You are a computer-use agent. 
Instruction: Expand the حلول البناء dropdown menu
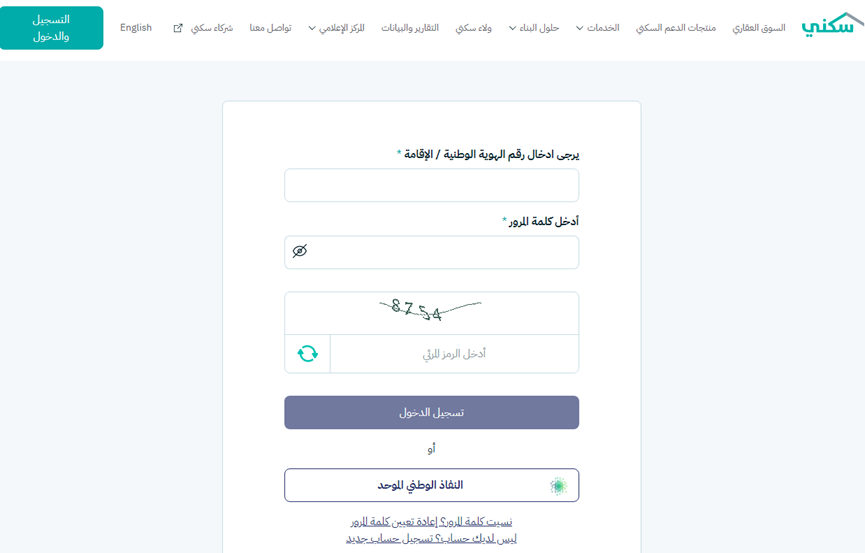[533, 28]
